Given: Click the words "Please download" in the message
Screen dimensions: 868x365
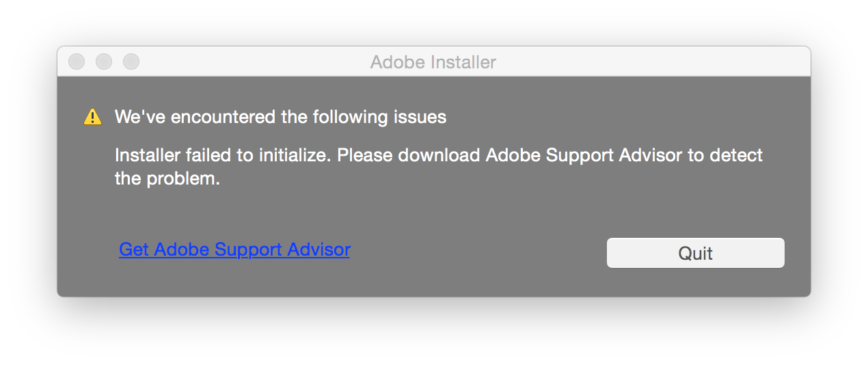Looking at the screenshot, I should point(409,155).
